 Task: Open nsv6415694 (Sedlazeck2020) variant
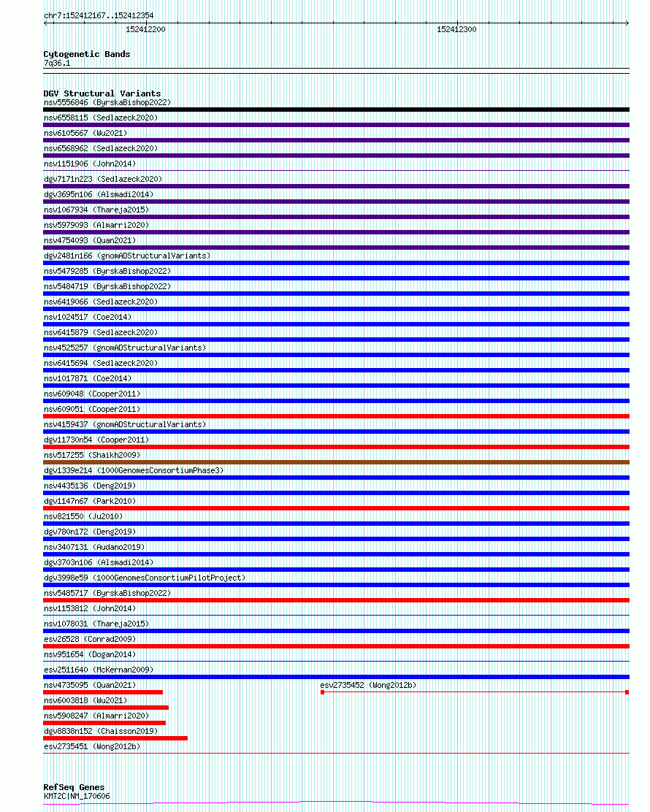pos(101,364)
